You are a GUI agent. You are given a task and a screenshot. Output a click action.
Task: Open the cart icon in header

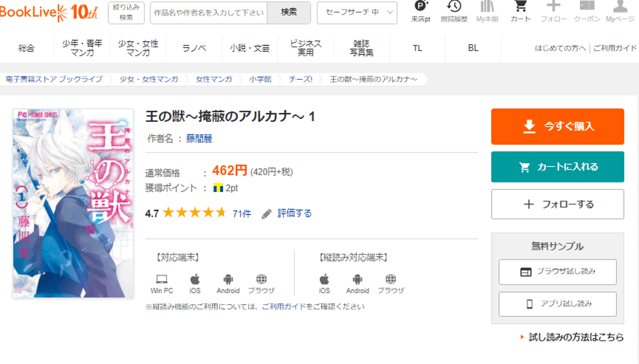pyautogui.click(x=520, y=7)
